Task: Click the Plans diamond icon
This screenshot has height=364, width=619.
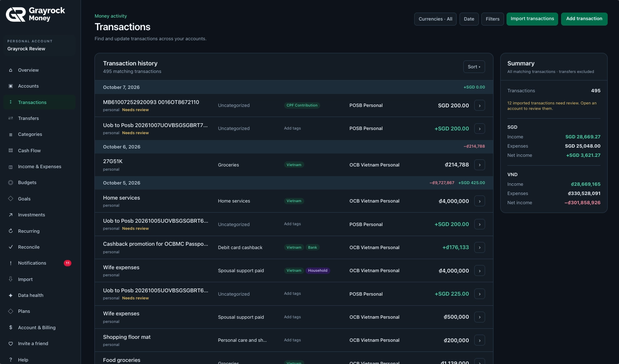Action: 10,311
